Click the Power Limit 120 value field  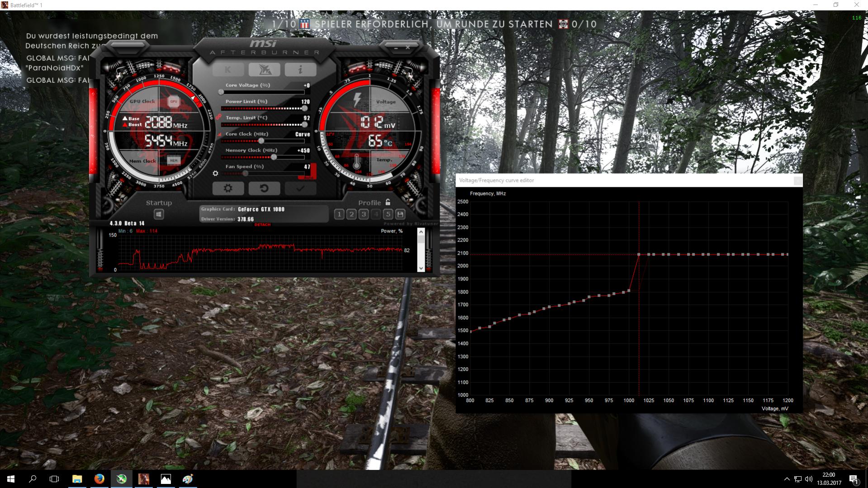click(x=306, y=102)
